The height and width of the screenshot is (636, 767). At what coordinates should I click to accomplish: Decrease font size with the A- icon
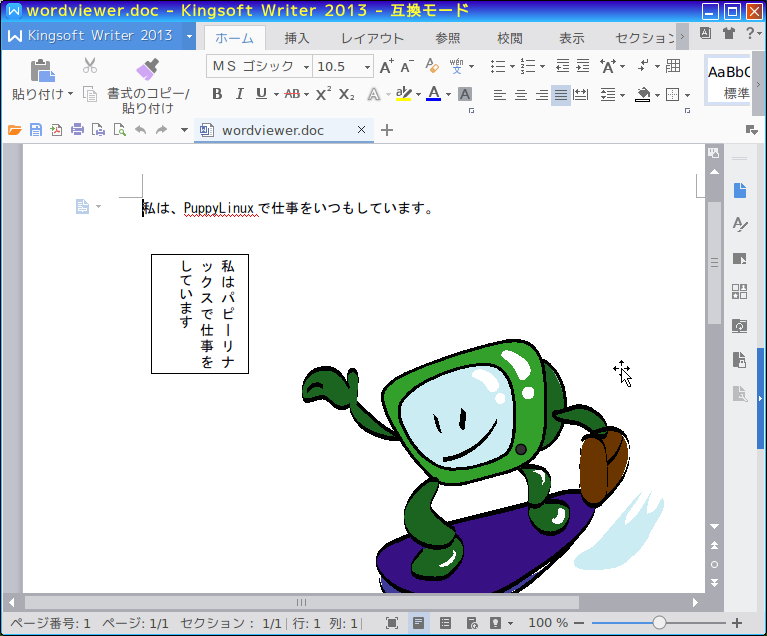406,66
